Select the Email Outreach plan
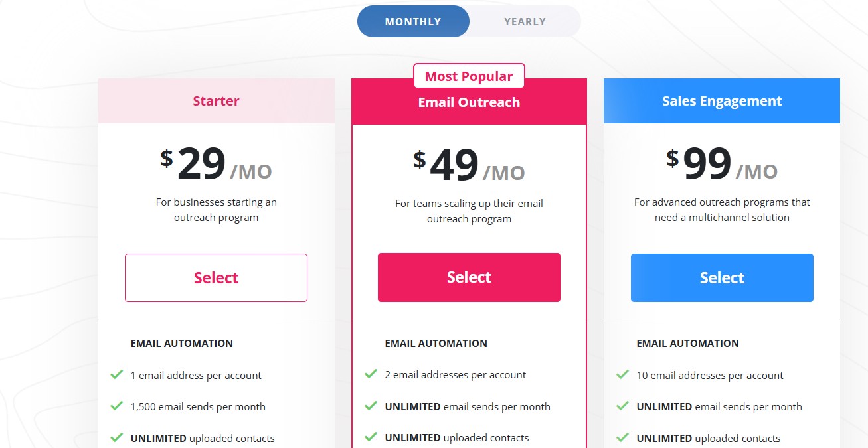This screenshot has height=448, width=868. [x=469, y=277]
